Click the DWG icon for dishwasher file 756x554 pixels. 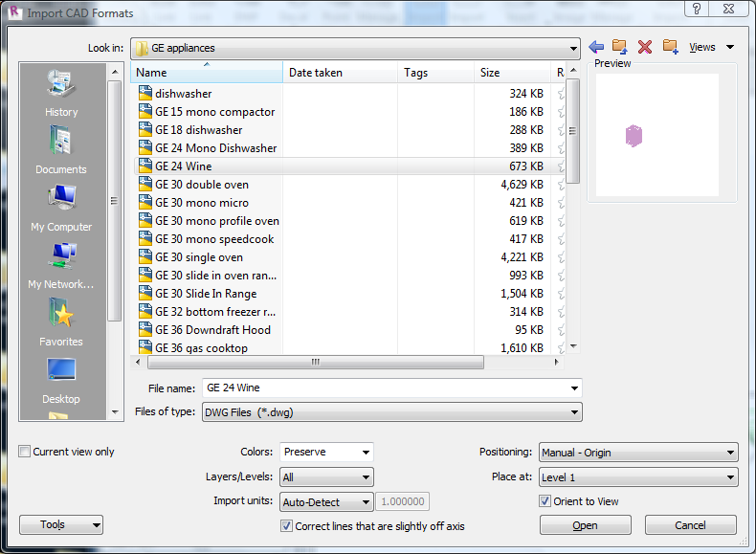(x=145, y=93)
